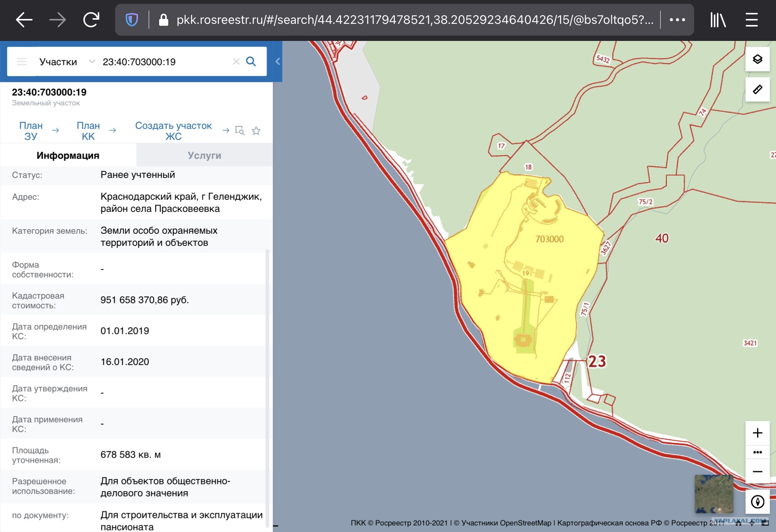Click the 703000 quarter label on map
Screen dimensions: 776x532
[549, 239]
